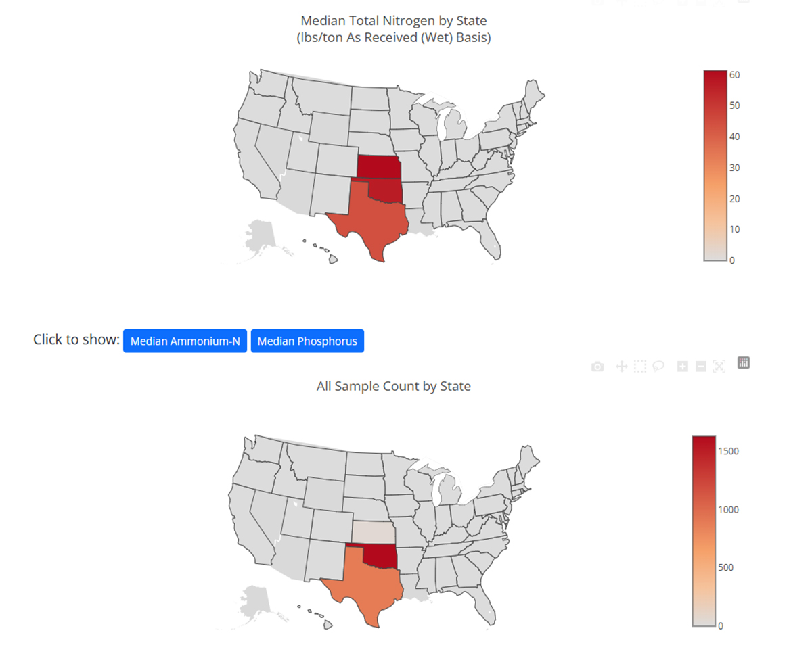Show the Median Ammonium-N map
812x662 pixels.
185,341
